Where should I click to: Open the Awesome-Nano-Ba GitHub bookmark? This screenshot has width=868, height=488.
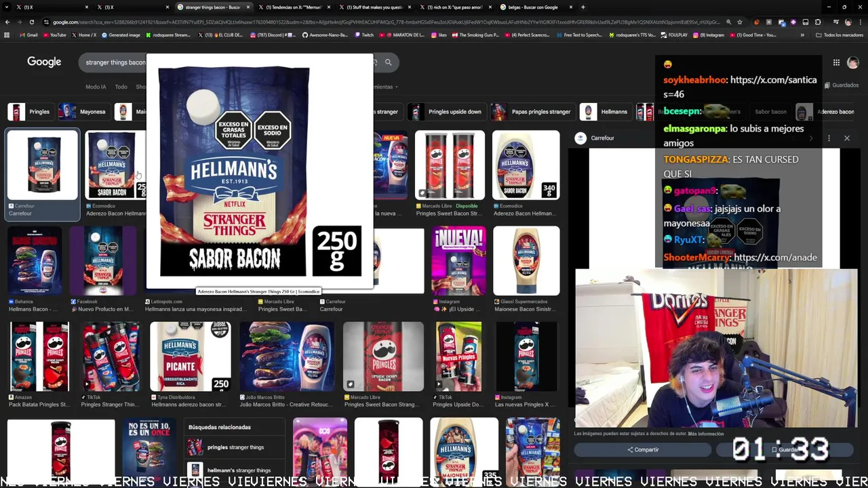(x=325, y=35)
